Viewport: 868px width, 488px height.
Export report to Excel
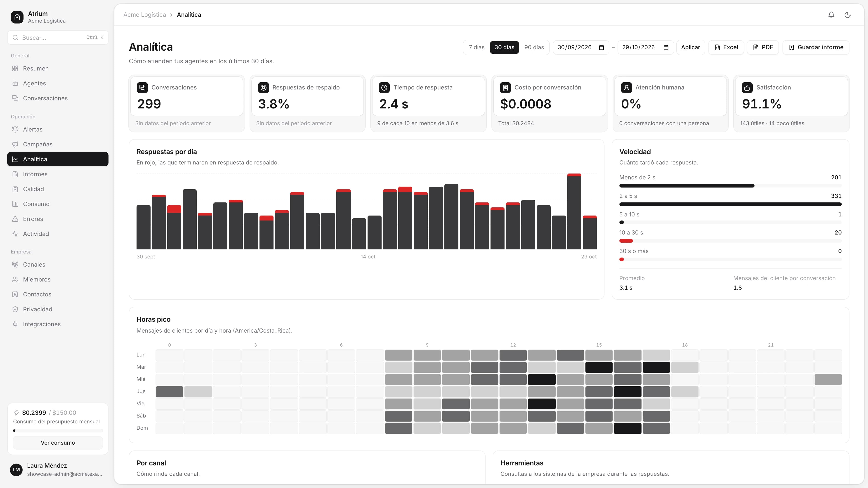coord(726,47)
